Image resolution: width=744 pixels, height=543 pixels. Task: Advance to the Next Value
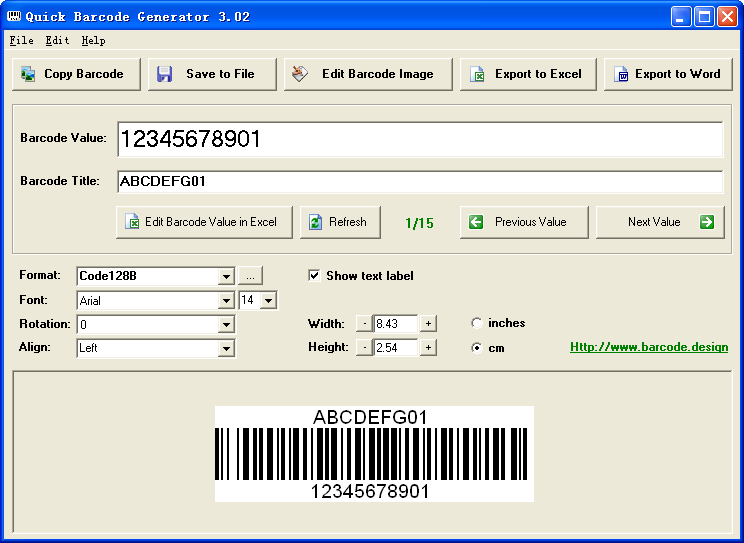(660, 222)
